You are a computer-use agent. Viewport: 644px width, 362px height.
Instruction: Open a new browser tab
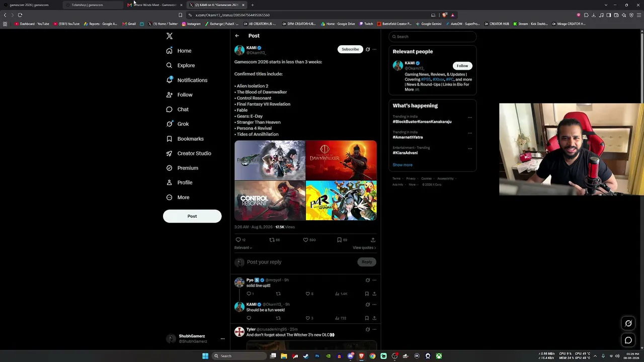(253, 5)
